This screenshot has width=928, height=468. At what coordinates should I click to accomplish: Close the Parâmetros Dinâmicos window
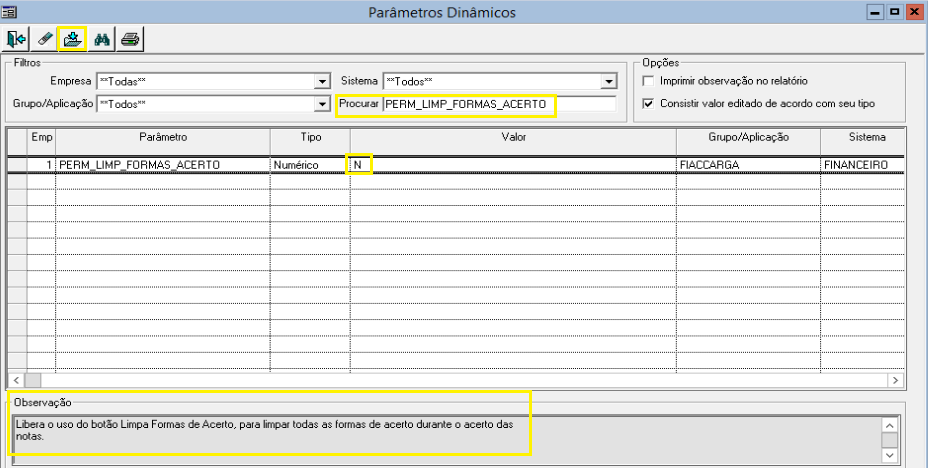(x=913, y=12)
